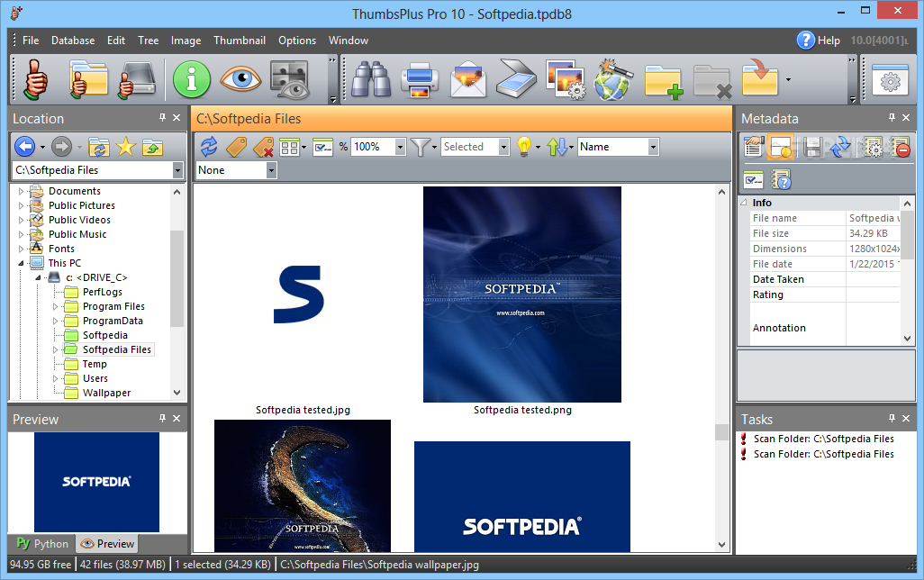
Task: Click the slideshow eye picture icon
Action: [x=289, y=79]
